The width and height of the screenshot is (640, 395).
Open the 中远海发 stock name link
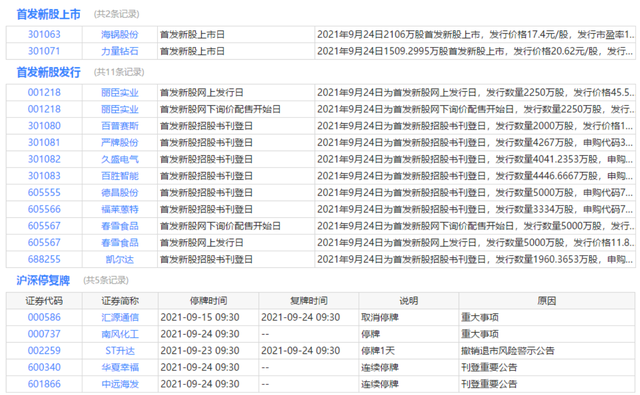pos(120,384)
